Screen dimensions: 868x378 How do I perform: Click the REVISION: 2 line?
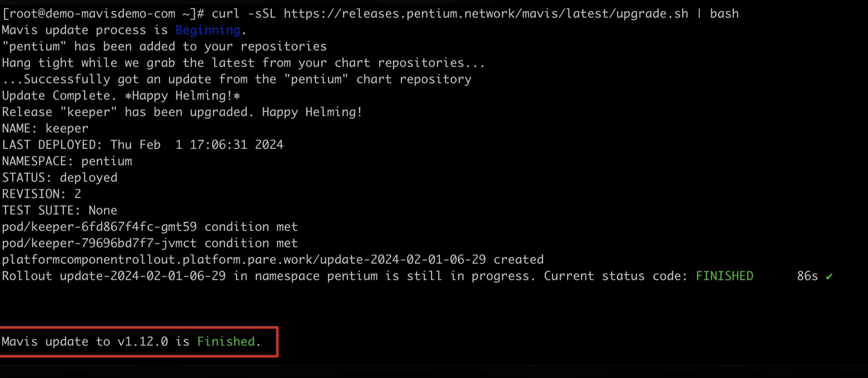[42, 194]
